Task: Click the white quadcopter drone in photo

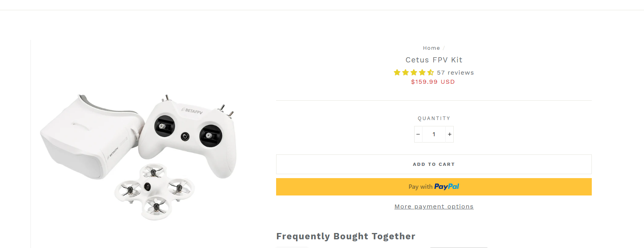Action: tap(154, 190)
